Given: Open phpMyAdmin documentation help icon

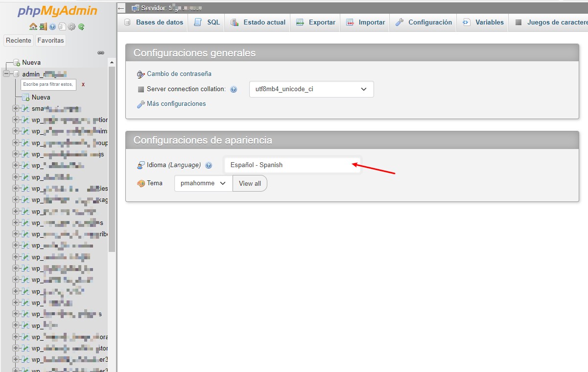Looking at the screenshot, I should point(52,26).
